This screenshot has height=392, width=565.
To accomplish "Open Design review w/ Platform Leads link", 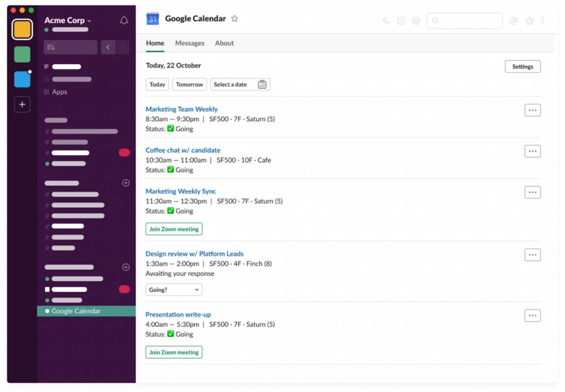I will (195, 254).
